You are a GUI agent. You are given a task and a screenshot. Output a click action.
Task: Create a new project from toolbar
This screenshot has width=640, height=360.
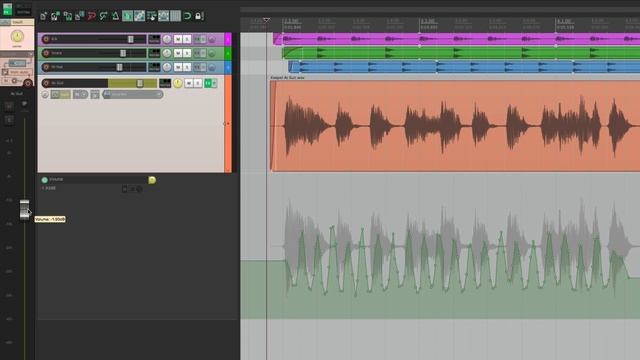coord(43,16)
